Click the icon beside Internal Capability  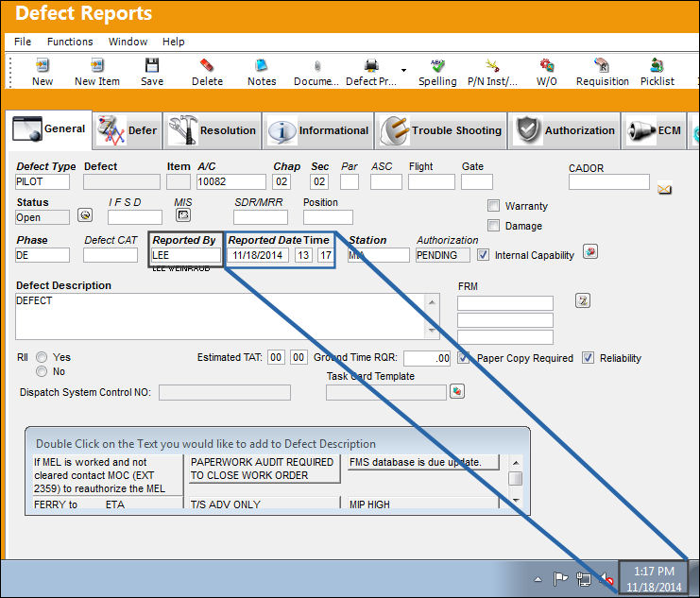click(x=590, y=252)
